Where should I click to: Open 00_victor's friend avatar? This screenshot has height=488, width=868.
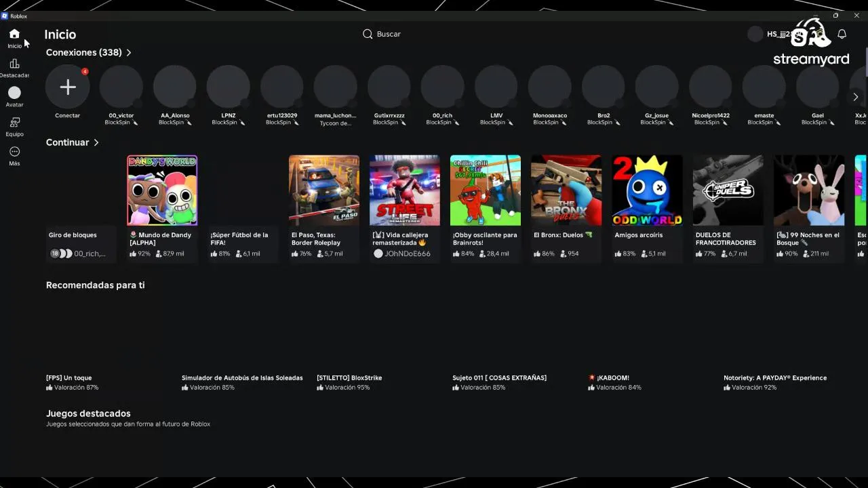(x=121, y=87)
